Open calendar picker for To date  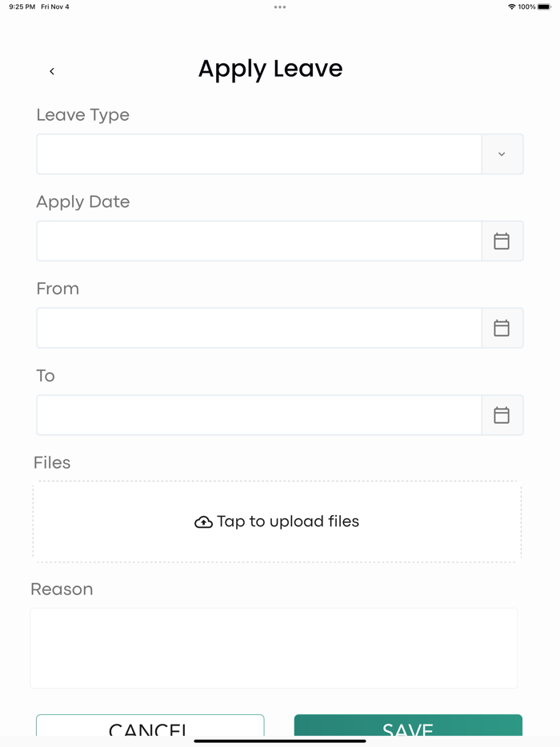click(502, 415)
